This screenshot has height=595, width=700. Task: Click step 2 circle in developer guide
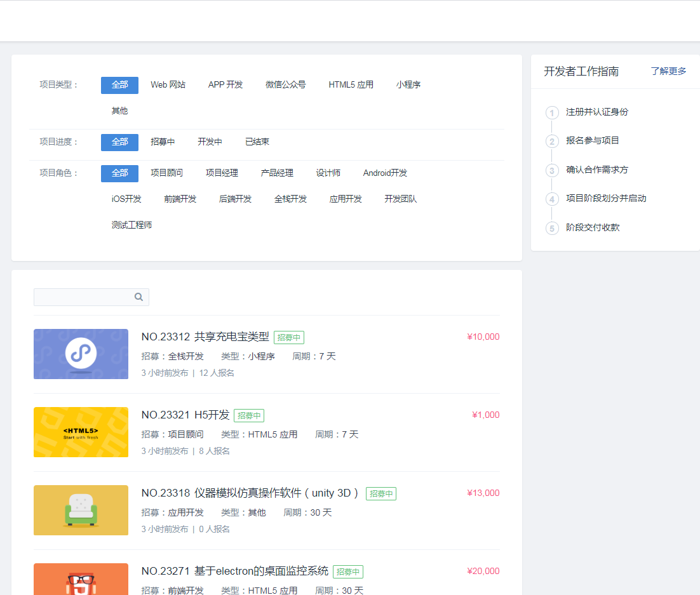coord(552,142)
